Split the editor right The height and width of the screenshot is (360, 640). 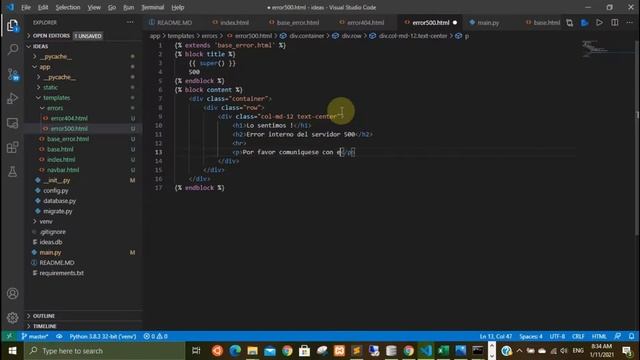(614, 22)
